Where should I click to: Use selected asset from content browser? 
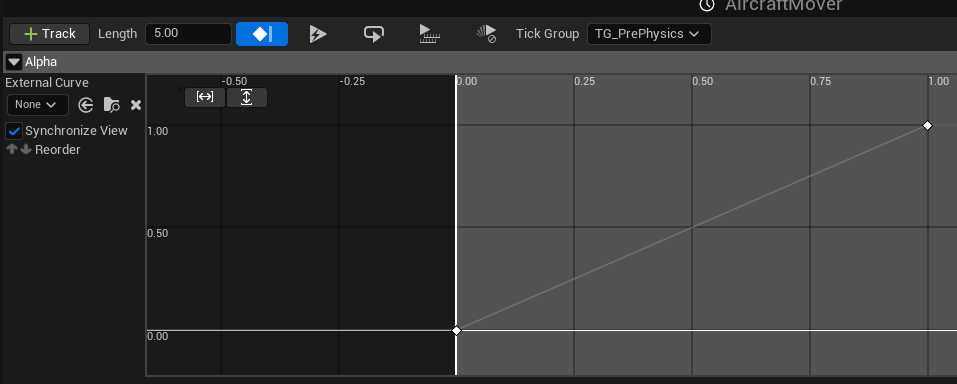85,105
